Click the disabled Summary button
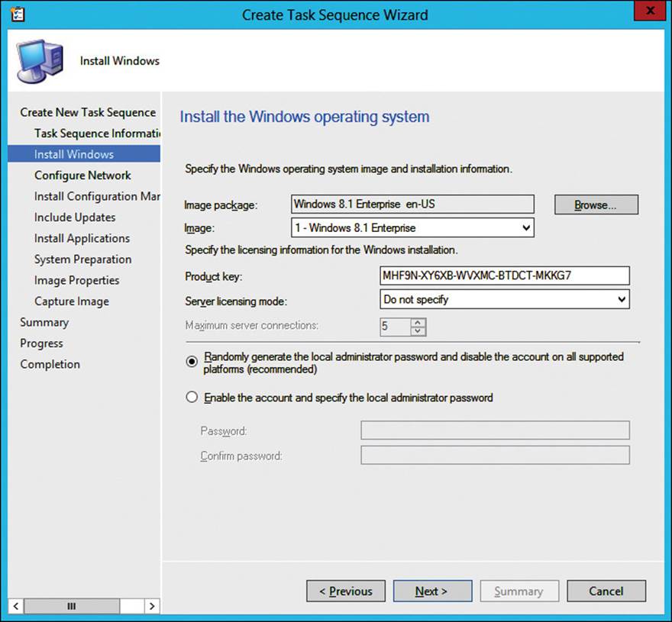672x622 pixels. (519, 591)
